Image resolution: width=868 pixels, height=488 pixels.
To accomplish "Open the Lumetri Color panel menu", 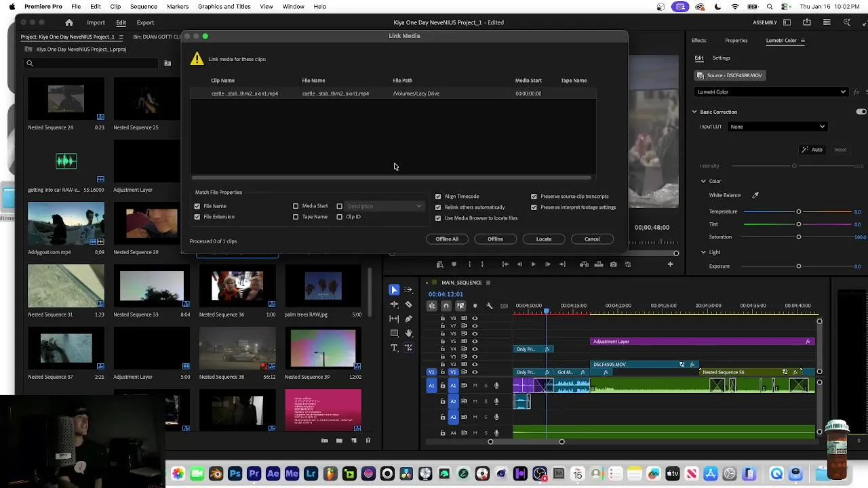I will click(803, 41).
